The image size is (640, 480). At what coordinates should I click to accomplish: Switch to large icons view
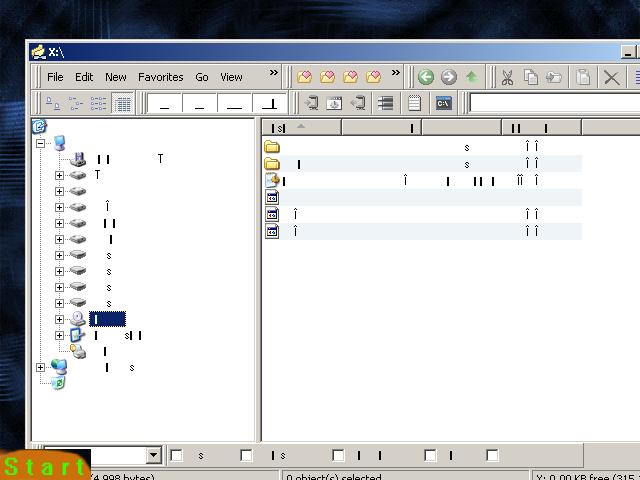pyautogui.click(x=53, y=103)
